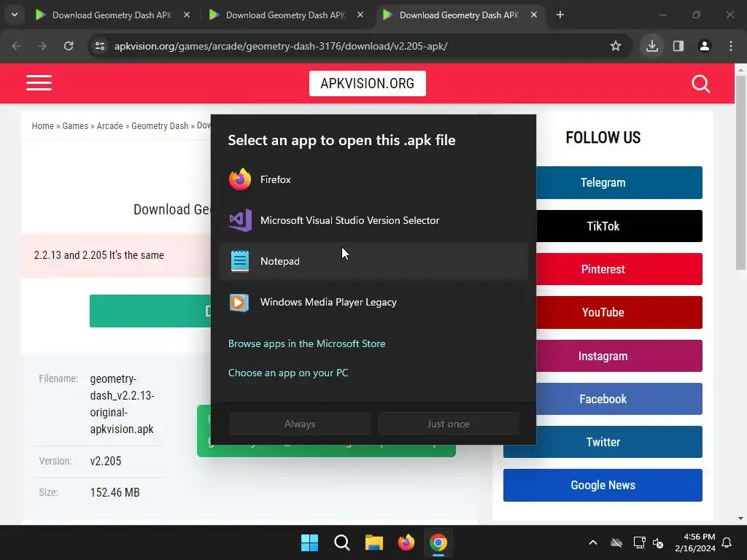Open Chrome profile icon
The image size is (747, 560).
(x=704, y=46)
